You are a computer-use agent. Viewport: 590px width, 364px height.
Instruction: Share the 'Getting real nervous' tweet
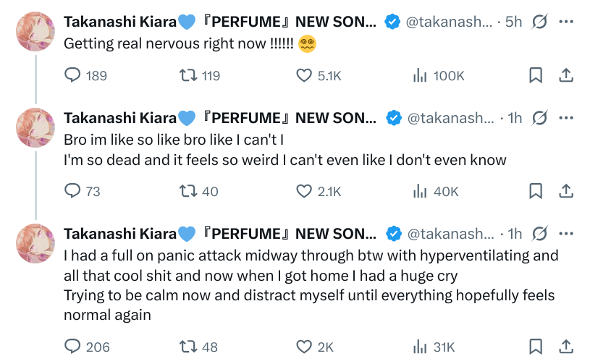pos(567,75)
